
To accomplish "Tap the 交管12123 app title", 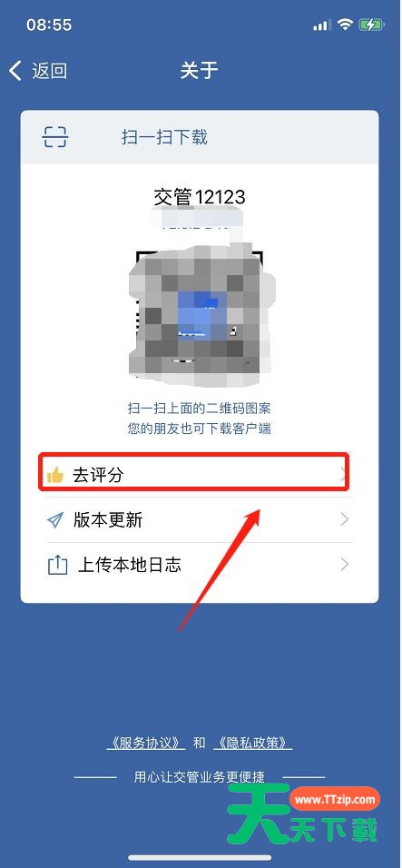I will coord(200,196).
